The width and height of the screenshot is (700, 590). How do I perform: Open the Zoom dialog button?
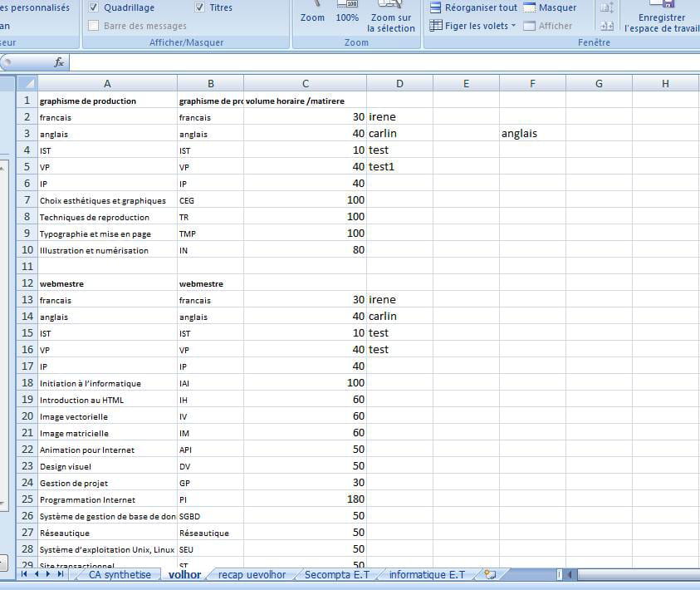tap(312, 12)
